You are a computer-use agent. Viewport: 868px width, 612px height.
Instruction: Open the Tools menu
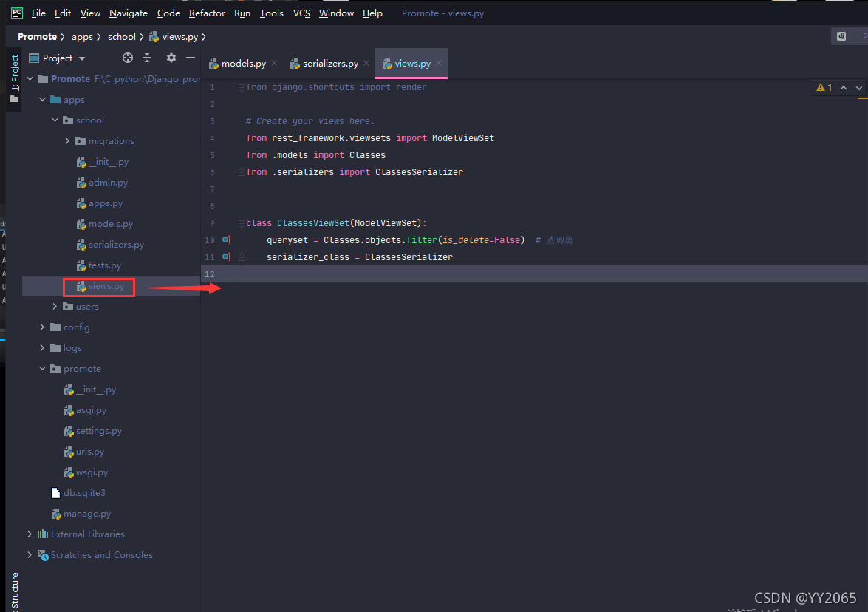tap(272, 13)
